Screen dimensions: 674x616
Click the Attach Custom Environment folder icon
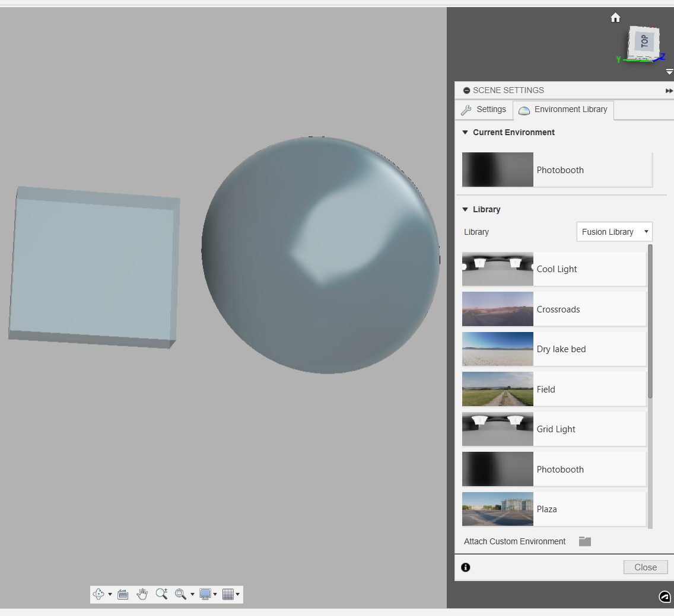click(x=584, y=541)
